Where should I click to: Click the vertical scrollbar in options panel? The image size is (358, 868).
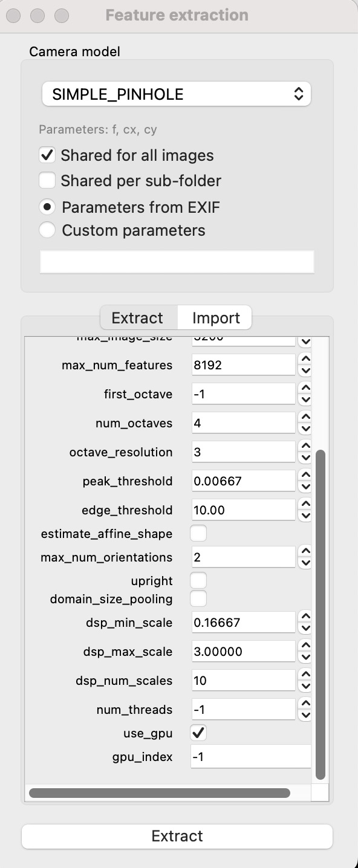point(321,604)
